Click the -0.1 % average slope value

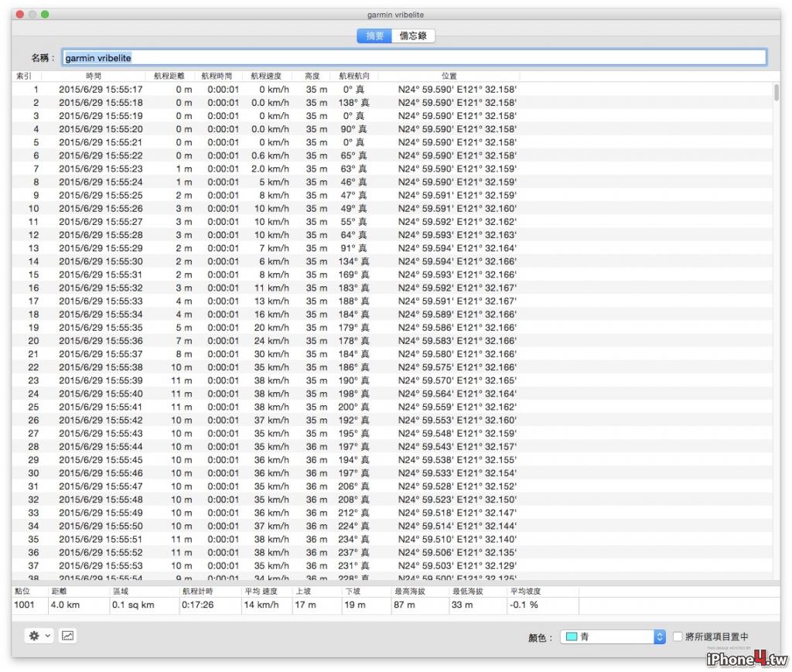(524, 605)
